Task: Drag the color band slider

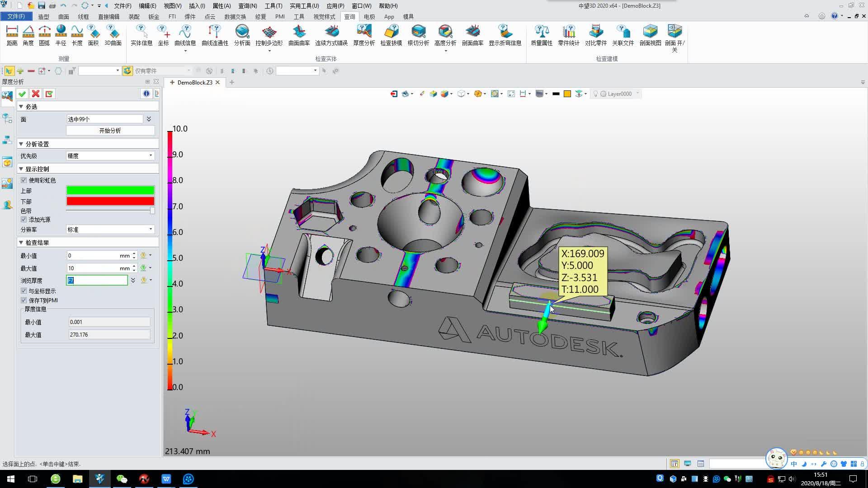Action: [x=152, y=211]
